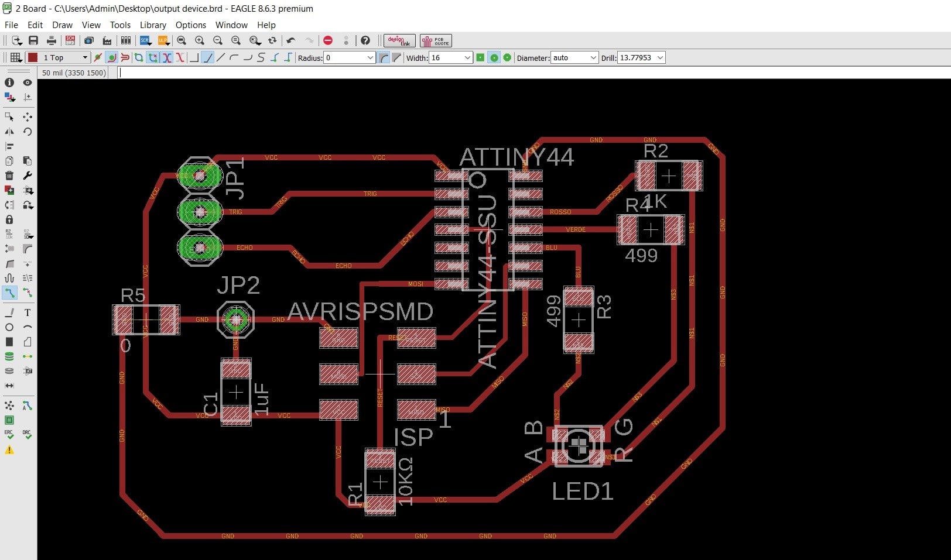Toggle ignore obstacles routing mode
This screenshot has width=951, height=560.
(98, 57)
